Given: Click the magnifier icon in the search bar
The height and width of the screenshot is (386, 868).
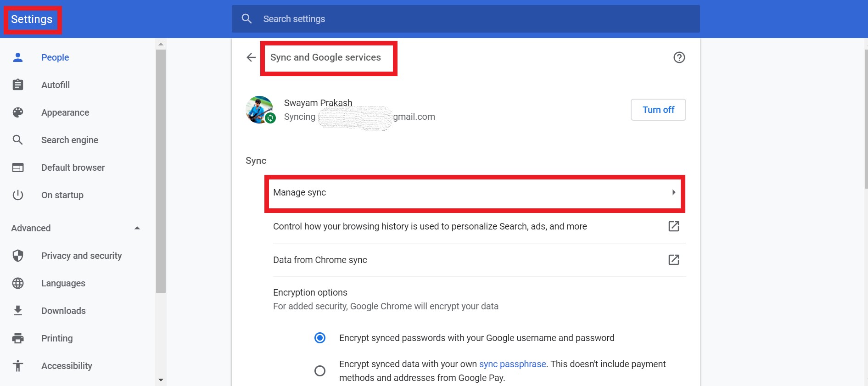Looking at the screenshot, I should point(247,19).
